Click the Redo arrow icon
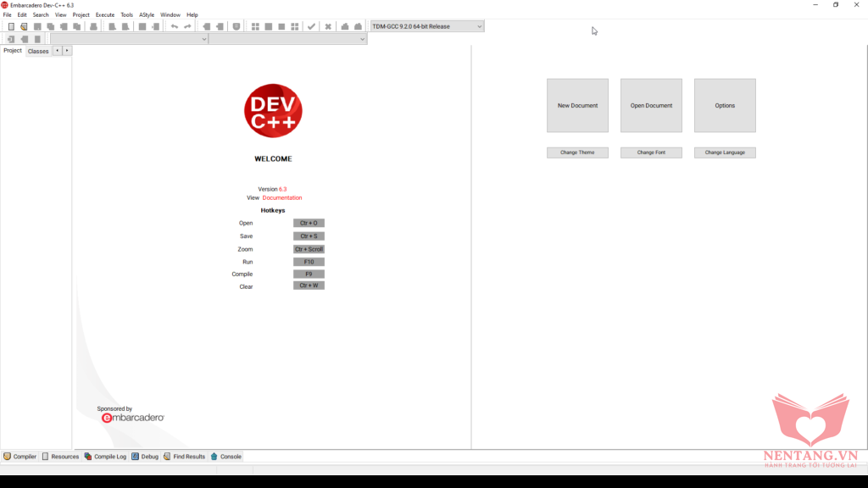This screenshot has height=488, width=868. tap(187, 26)
